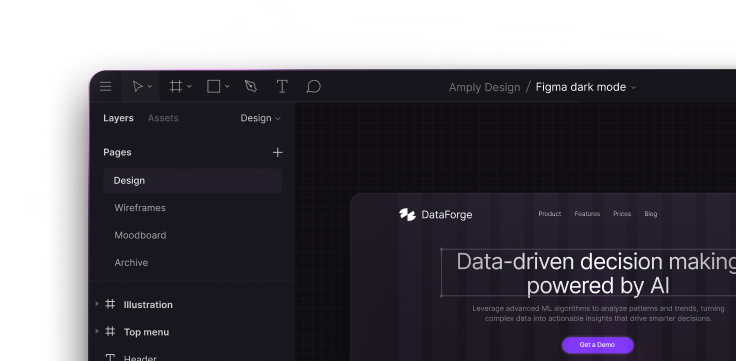This screenshot has width=736, height=361.
Task: Open the Frame tool options chevron
Action: (189, 86)
